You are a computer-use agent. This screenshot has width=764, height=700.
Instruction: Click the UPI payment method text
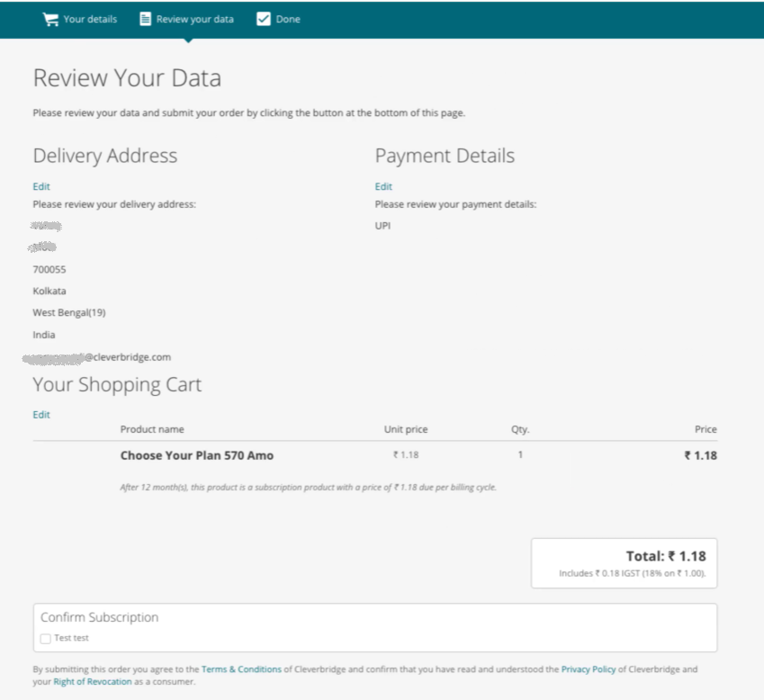click(x=382, y=225)
